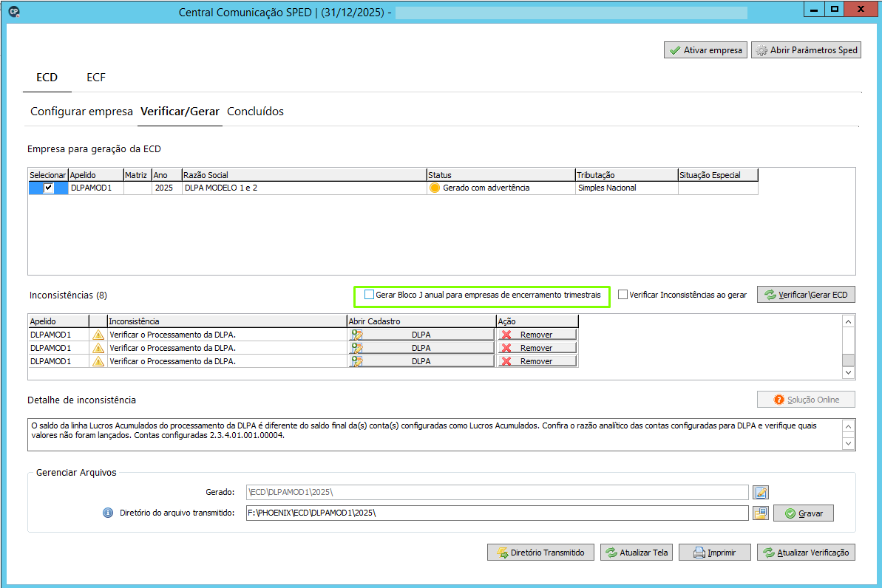This screenshot has height=588, width=882.
Task: Open Configurar empresa tab
Action: click(x=81, y=112)
